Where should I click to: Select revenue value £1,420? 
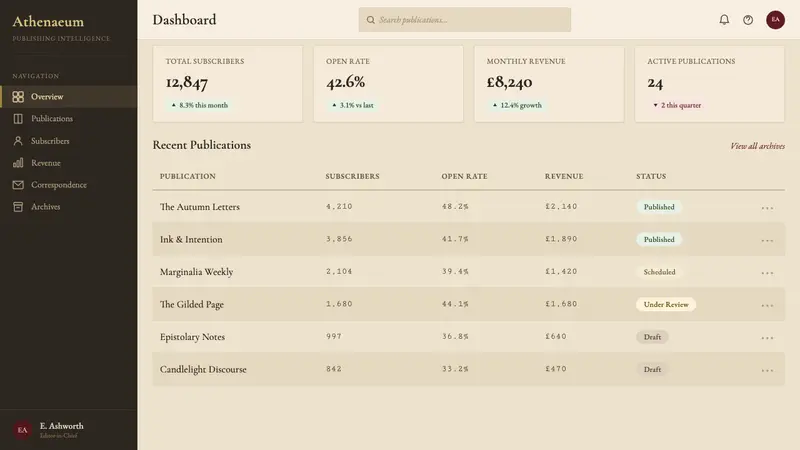tap(561, 271)
